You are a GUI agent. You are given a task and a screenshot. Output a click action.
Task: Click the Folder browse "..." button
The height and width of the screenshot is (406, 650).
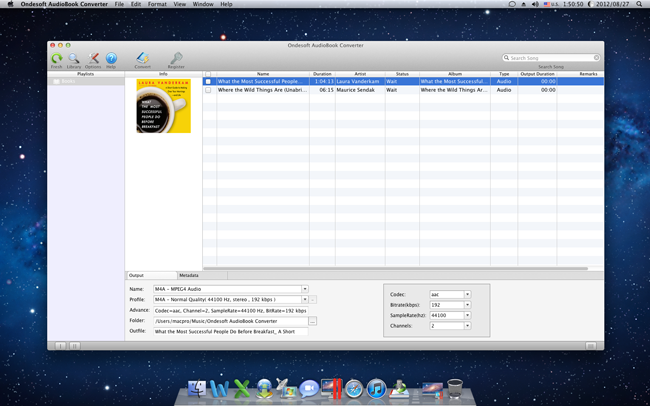coord(312,321)
